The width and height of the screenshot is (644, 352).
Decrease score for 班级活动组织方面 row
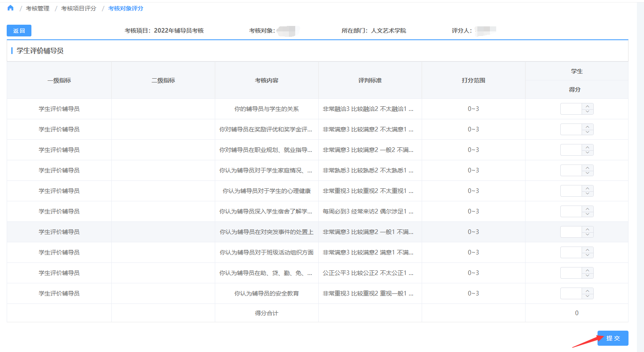click(x=587, y=255)
